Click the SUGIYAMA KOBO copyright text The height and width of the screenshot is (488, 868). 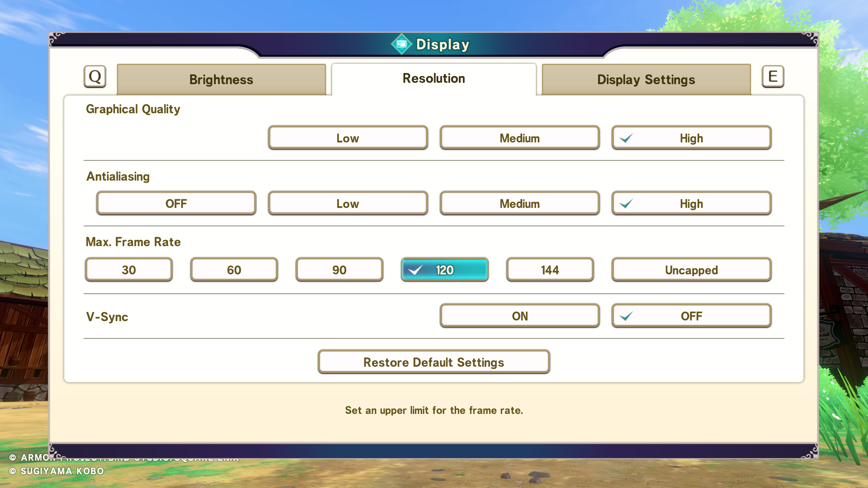[x=56, y=471]
